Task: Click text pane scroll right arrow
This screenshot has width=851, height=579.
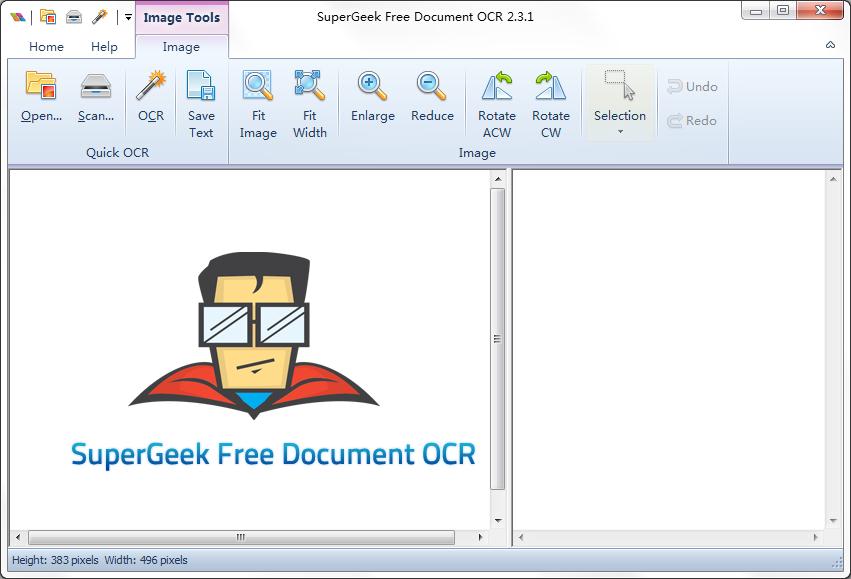Action: tap(815, 537)
